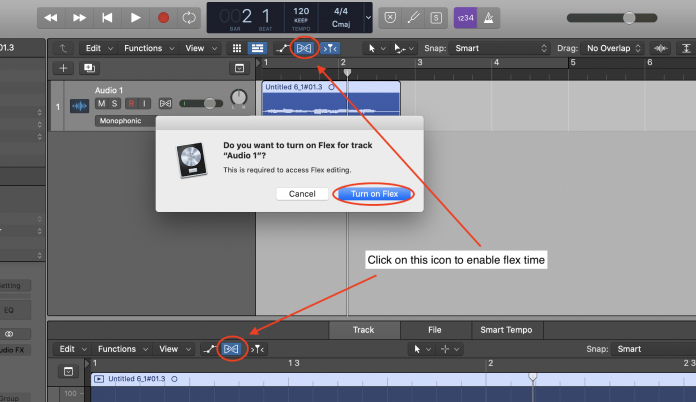The image size is (696, 402).
Task: Click the Catch Playhead icon in tracks toolbar
Action: [331, 48]
